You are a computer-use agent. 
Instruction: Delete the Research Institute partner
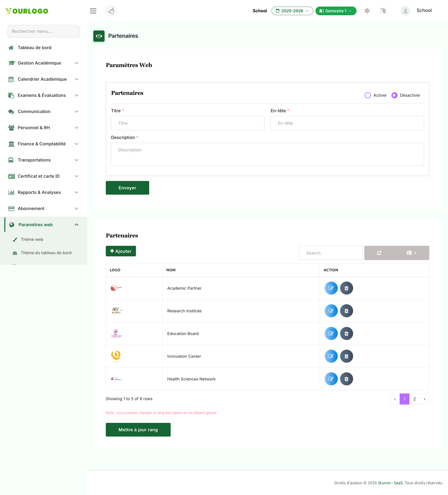click(x=346, y=311)
